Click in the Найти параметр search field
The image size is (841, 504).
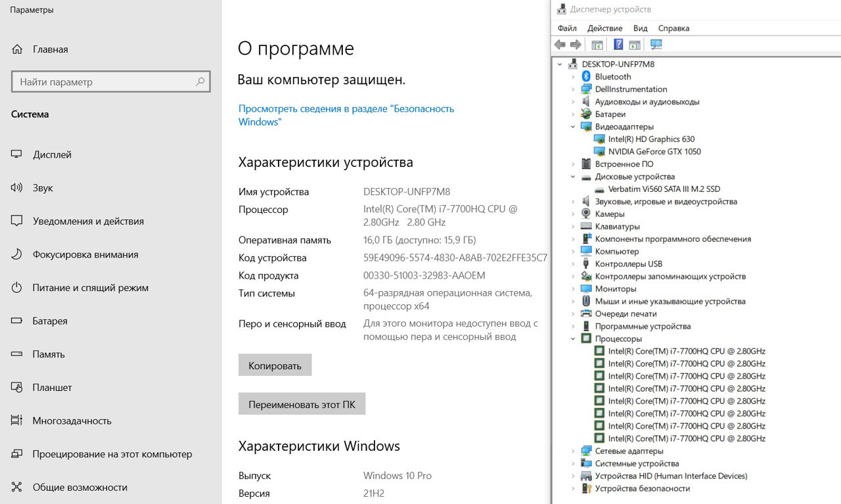110,82
